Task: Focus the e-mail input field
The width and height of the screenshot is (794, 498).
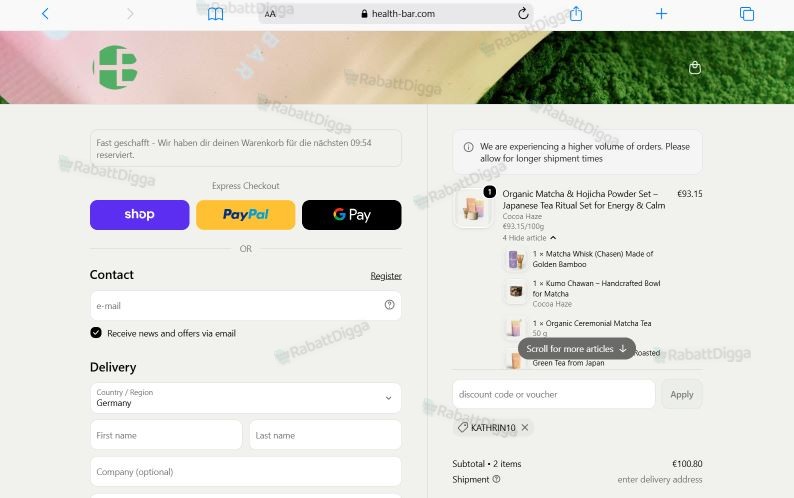Action: (x=246, y=305)
